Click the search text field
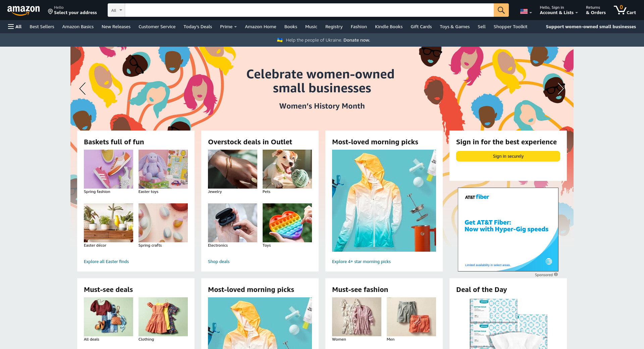 pyautogui.click(x=309, y=10)
